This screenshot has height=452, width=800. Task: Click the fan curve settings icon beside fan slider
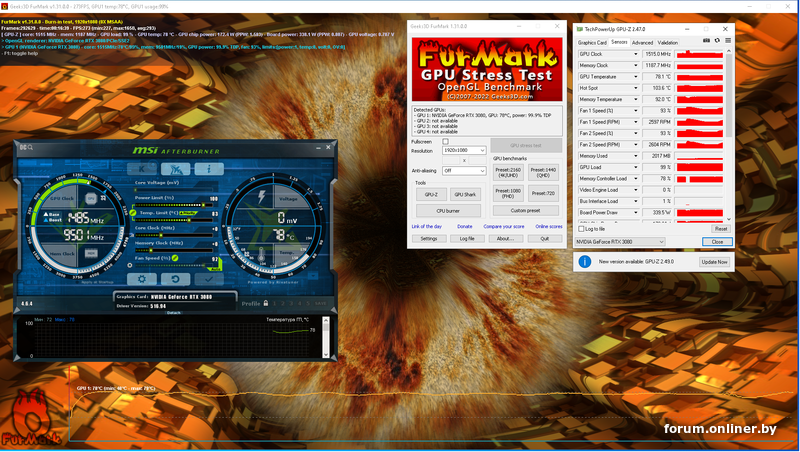(130, 266)
